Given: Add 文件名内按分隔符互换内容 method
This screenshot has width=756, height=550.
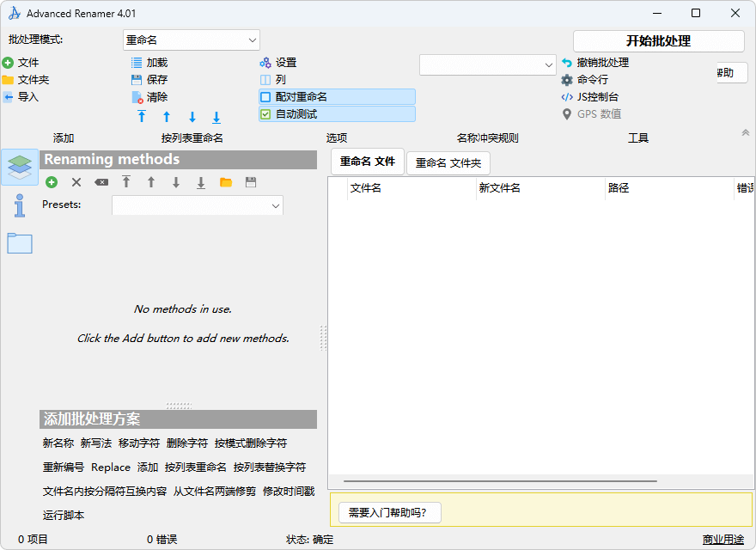Looking at the screenshot, I should [x=105, y=492].
